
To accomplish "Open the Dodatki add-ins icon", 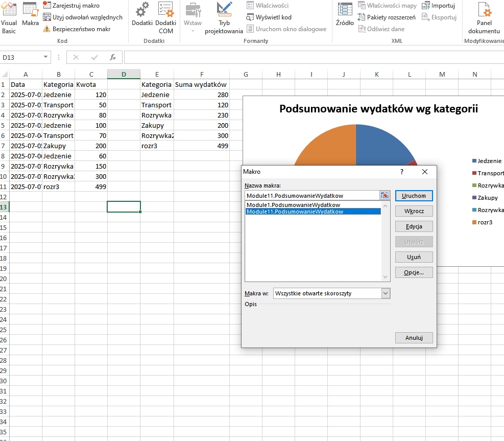I will pos(142,17).
